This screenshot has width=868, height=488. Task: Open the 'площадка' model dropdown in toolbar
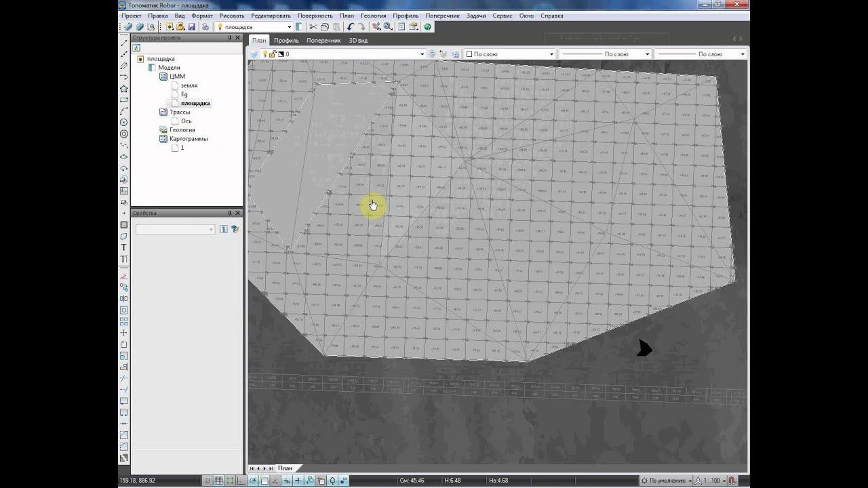(x=289, y=27)
